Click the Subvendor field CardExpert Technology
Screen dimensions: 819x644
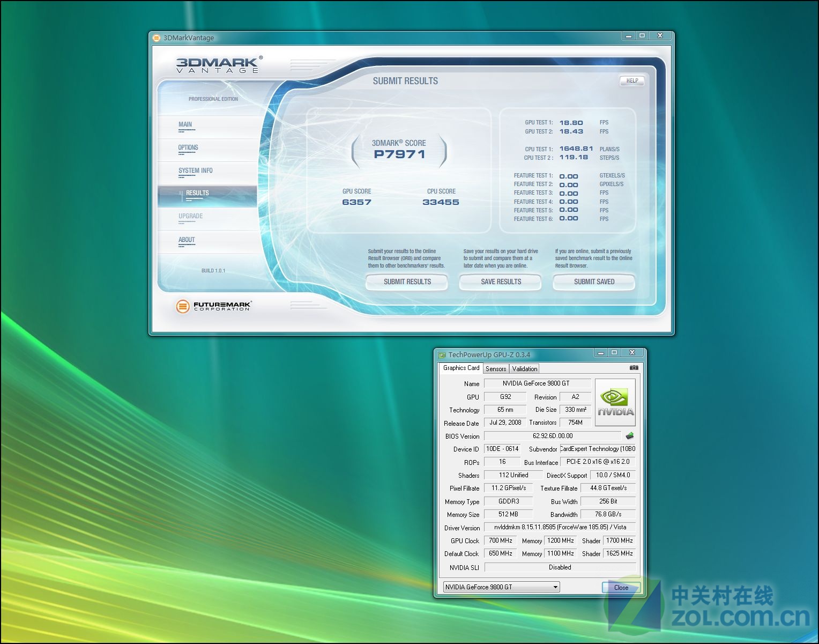click(598, 449)
